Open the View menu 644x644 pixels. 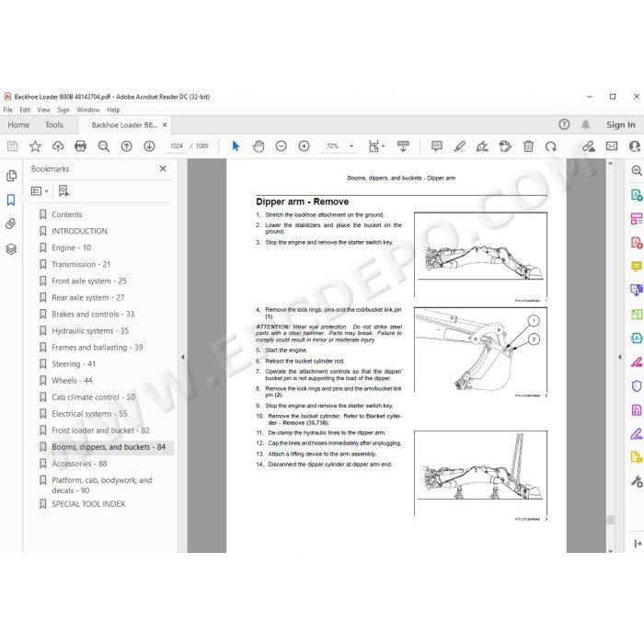tap(43, 109)
